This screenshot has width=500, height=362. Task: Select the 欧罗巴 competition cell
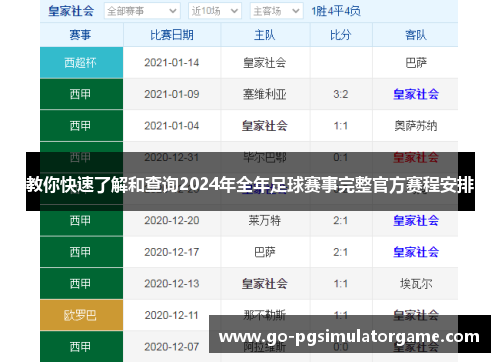[81, 315]
